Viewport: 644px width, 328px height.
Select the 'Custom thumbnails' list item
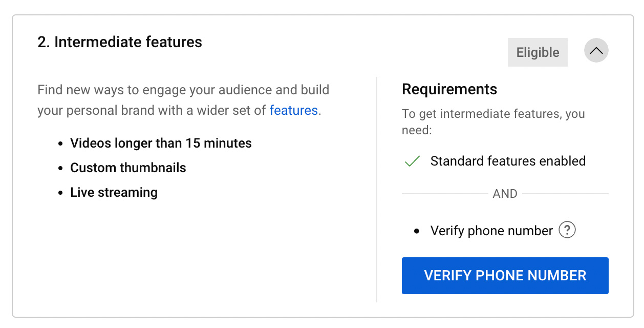click(128, 168)
